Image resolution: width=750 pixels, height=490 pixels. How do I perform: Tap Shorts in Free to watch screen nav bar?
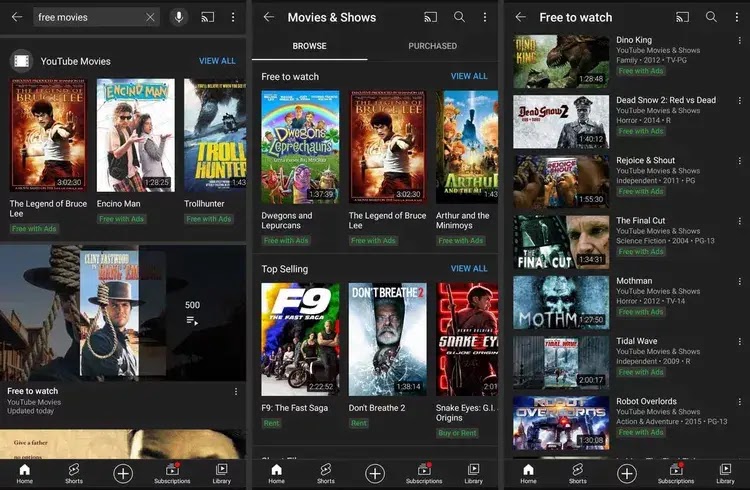pyautogui.click(x=578, y=473)
